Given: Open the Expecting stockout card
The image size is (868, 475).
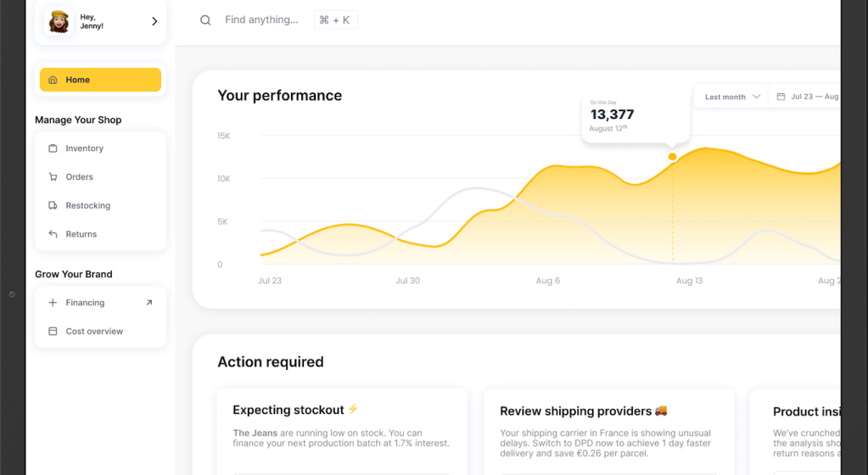Looking at the screenshot, I should pyautogui.click(x=342, y=428).
